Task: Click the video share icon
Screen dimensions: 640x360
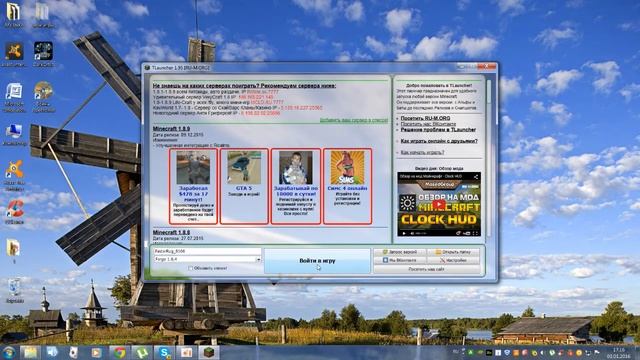Action: [475, 177]
